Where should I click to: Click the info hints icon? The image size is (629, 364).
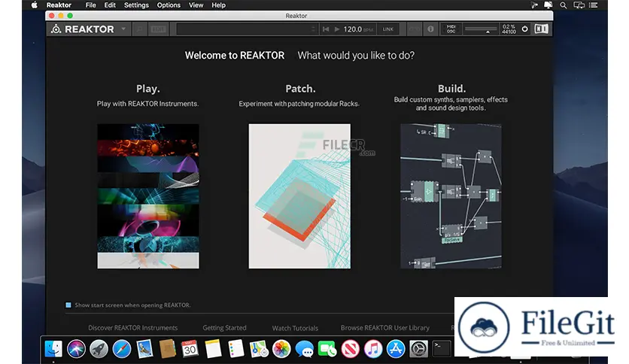430,29
